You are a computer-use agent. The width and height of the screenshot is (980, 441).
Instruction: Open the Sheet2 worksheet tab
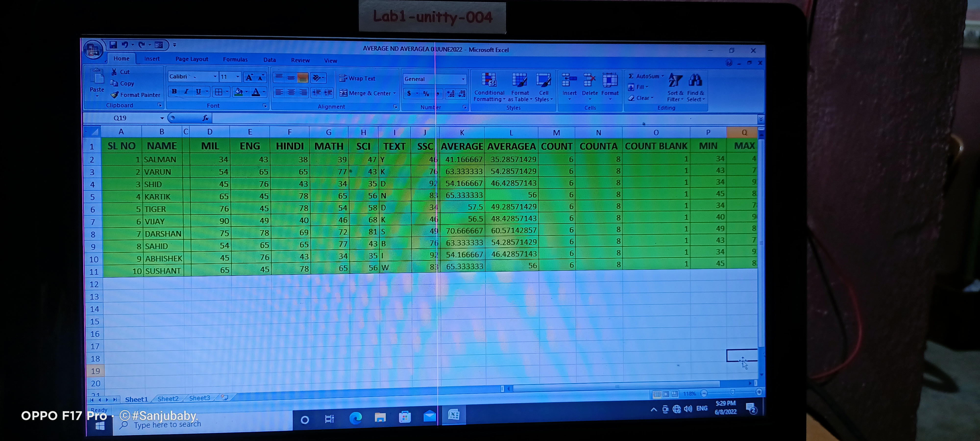click(x=168, y=398)
